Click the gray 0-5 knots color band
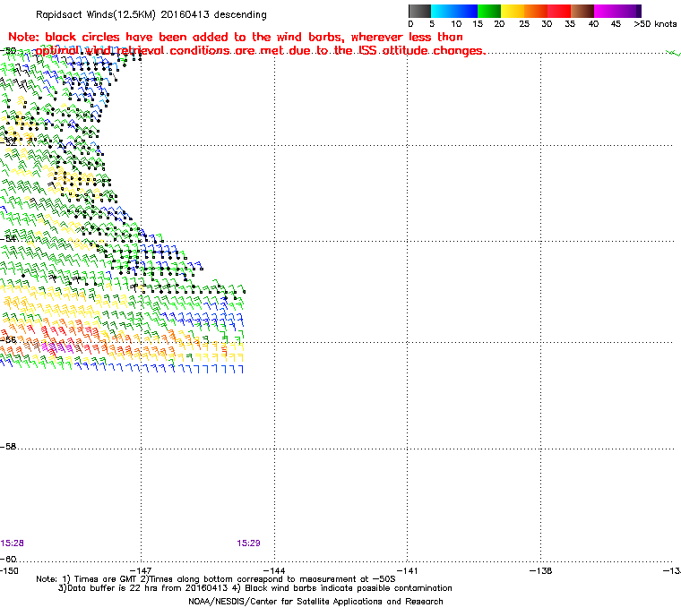681x616 pixels. point(419,12)
